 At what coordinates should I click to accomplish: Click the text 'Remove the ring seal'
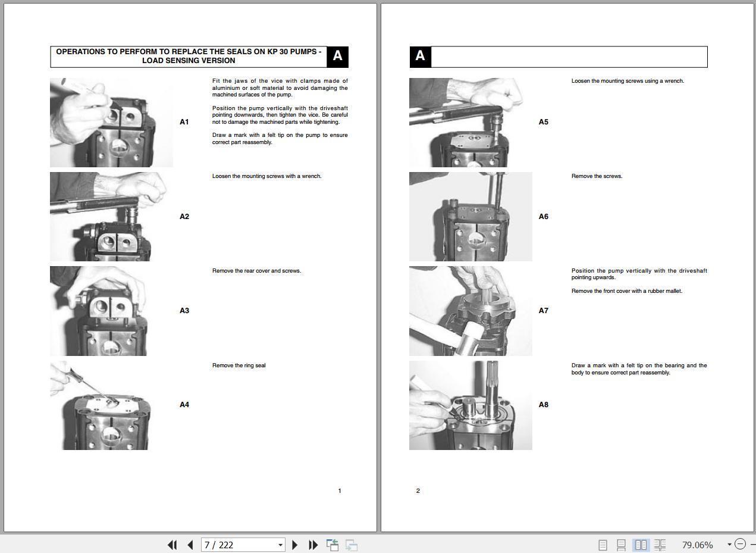pyautogui.click(x=239, y=365)
